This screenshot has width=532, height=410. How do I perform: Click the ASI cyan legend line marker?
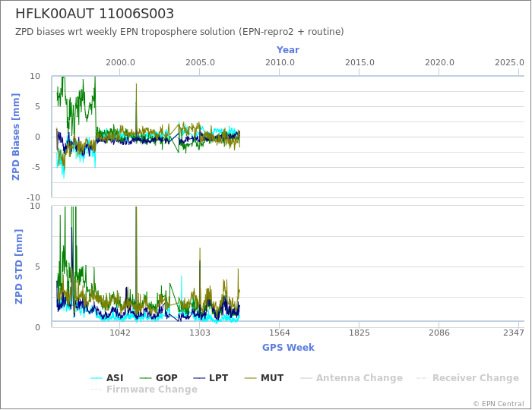point(97,378)
